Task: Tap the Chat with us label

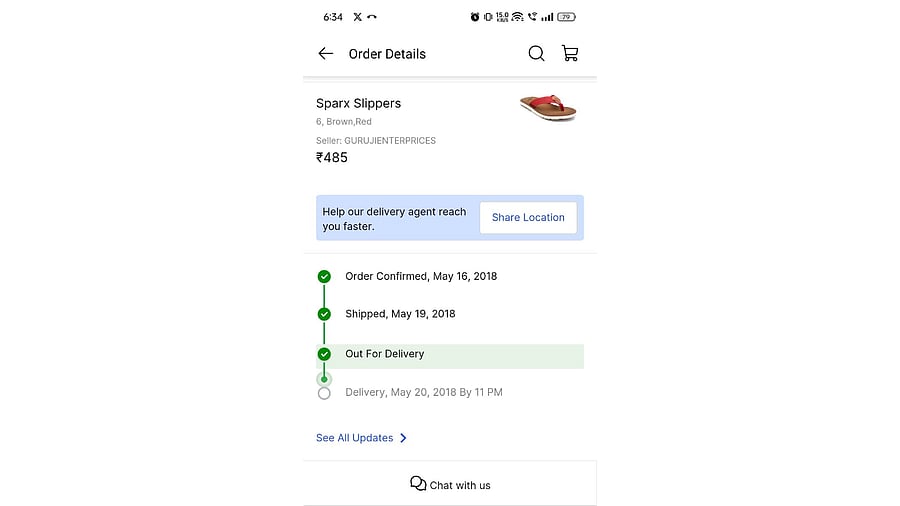Action: (460, 485)
